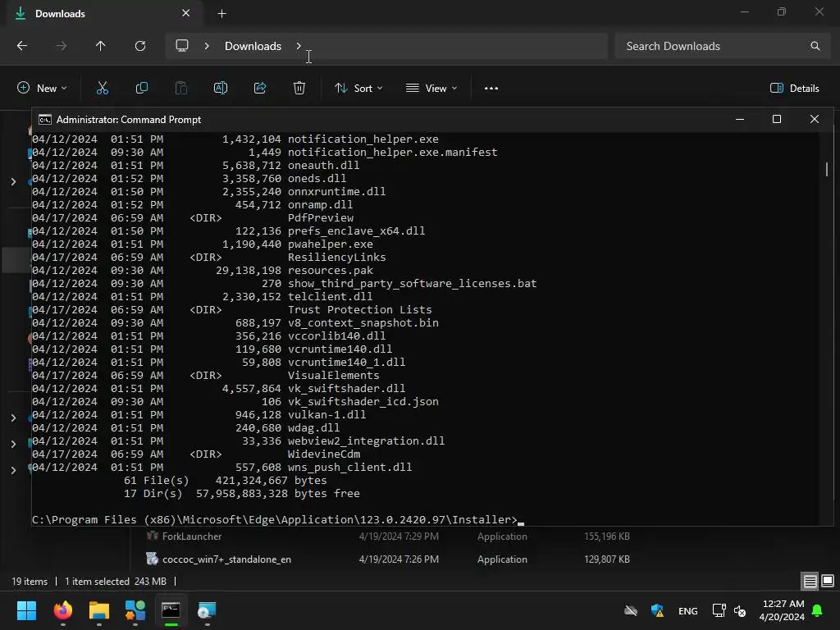Click the 19 items status text
Image resolution: width=840 pixels, height=630 pixels.
(30, 582)
